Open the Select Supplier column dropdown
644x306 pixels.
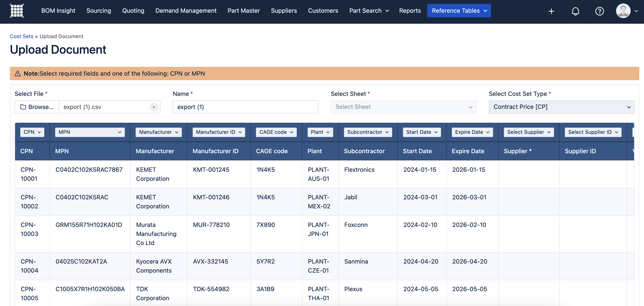pos(528,132)
